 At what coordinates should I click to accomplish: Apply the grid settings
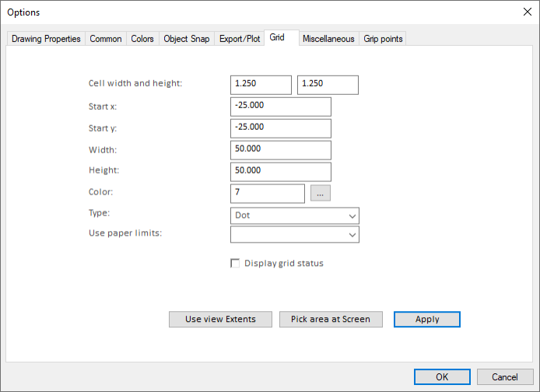coord(426,320)
